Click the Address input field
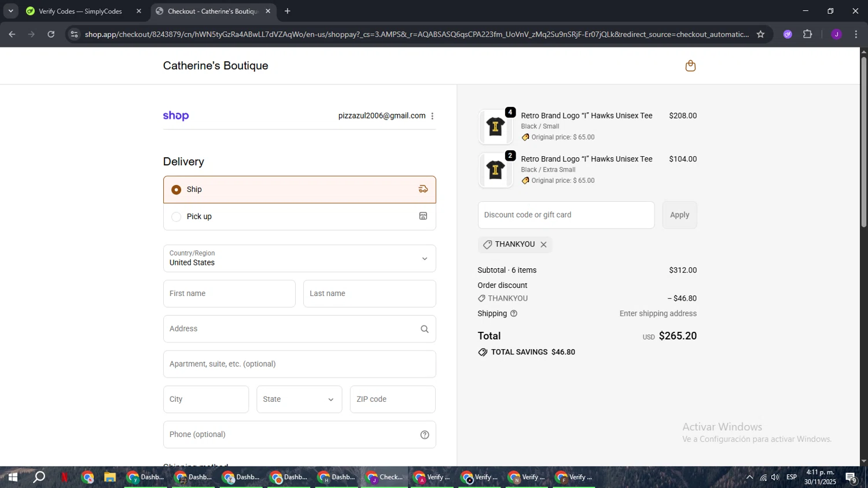Viewport: 868px width, 488px height. tap(299, 329)
